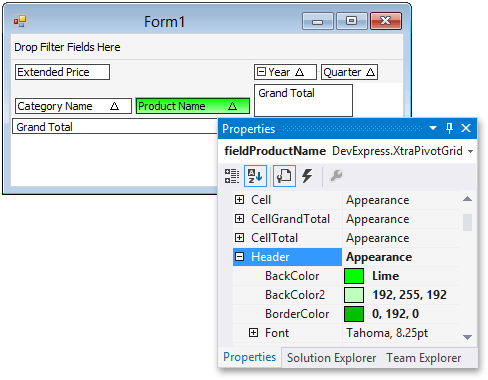Click the wrench icon in Properties toolbar
Image resolution: width=488 pixels, height=380 pixels.
(x=336, y=176)
